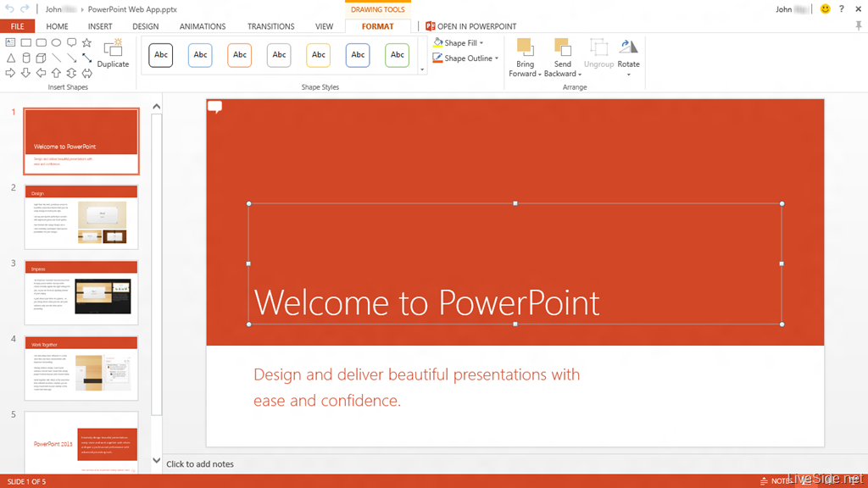Apply the orange outline Abc style

(240, 55)
